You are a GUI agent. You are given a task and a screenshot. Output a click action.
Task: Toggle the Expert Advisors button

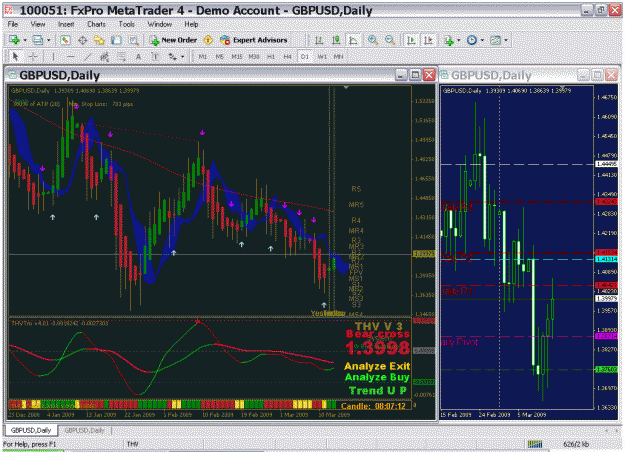tap(254, 40)
